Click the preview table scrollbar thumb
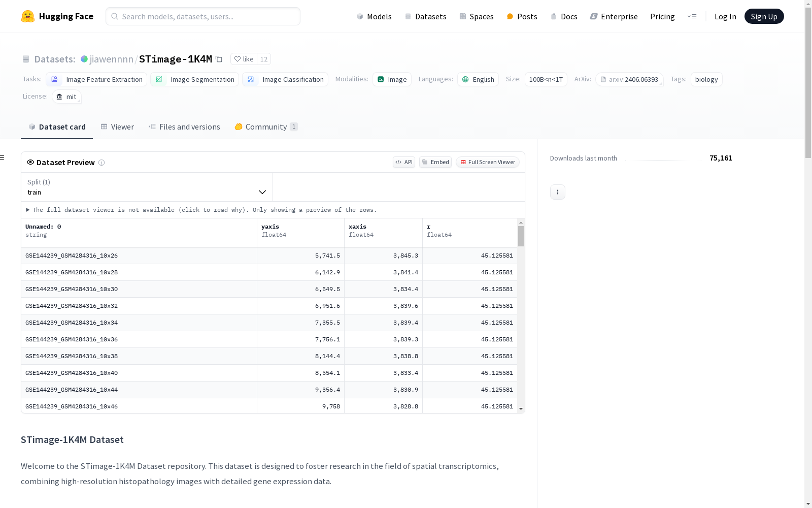 tap(521, 236)
